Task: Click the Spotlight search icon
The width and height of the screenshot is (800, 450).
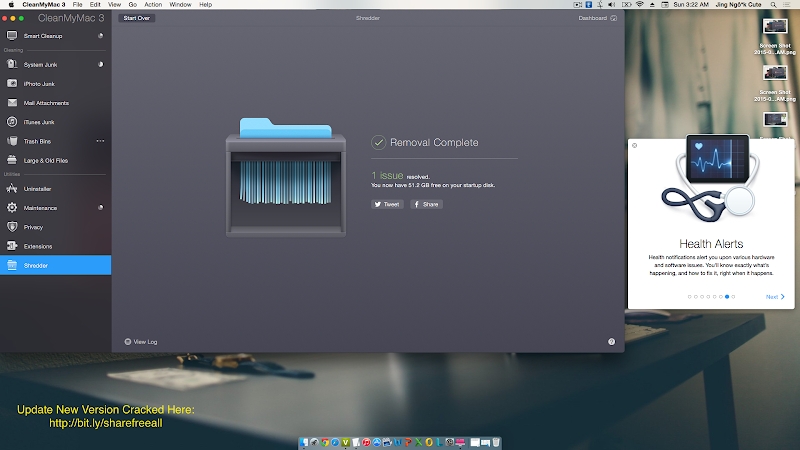Action: (773, 5)
